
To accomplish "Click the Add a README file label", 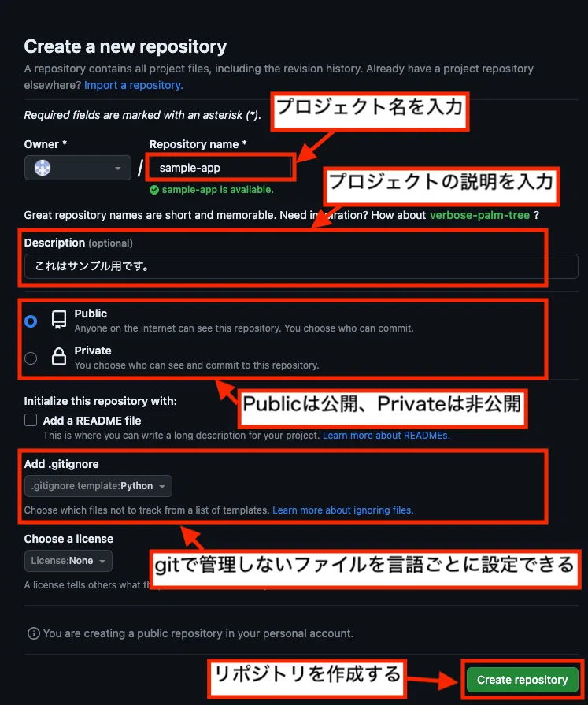I will click(x=92, y=421).
